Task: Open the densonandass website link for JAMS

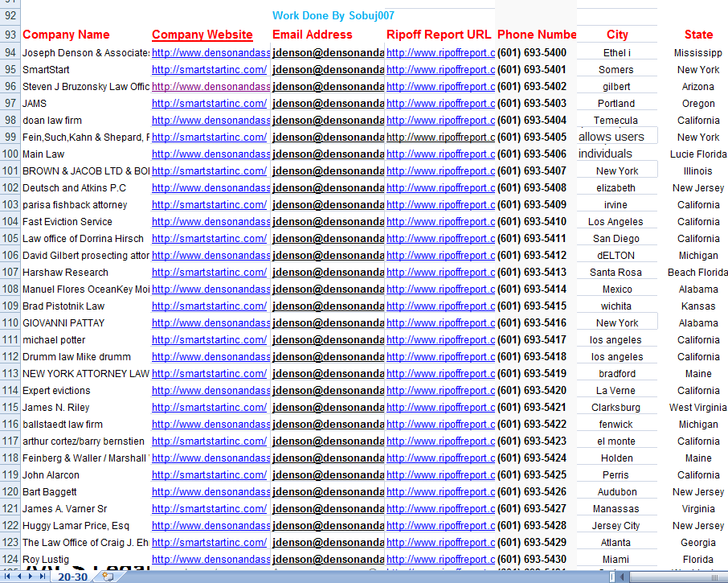Action: pyautogui.click(x=209, y=103)
